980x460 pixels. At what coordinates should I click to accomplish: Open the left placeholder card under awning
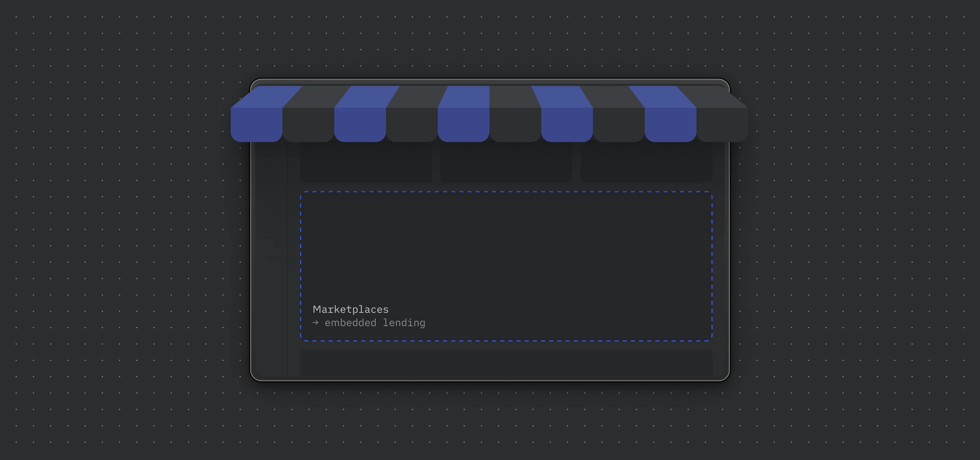pyautogui.click(x=366, y=163)
